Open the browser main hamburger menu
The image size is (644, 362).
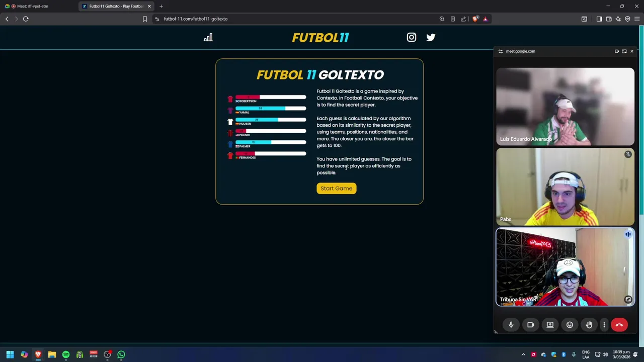[637, 19]
